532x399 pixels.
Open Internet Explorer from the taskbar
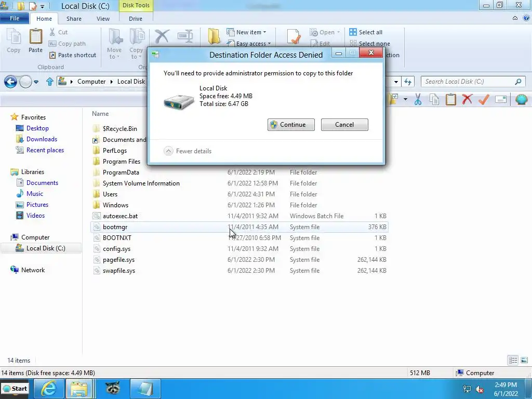pyautogui.click(x=48, y=389)
